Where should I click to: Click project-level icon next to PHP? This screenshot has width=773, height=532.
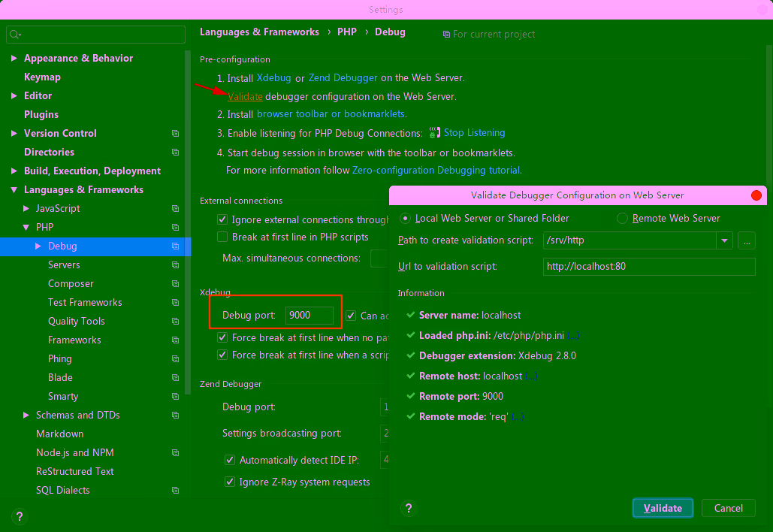(x=175, y=227)
